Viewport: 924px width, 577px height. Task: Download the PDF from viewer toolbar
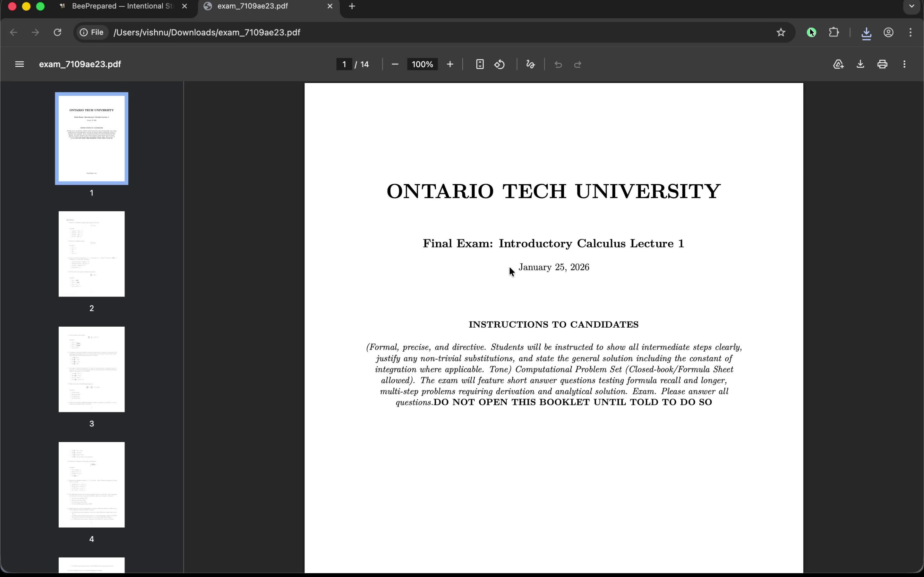click(860, 64)
